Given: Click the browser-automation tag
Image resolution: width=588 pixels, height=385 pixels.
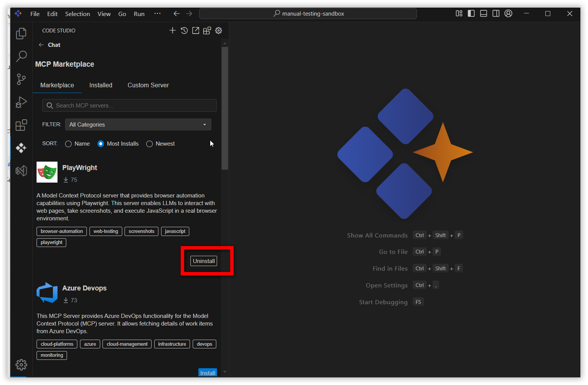Looking at the screenshot, I should click(x=62, y=231).
